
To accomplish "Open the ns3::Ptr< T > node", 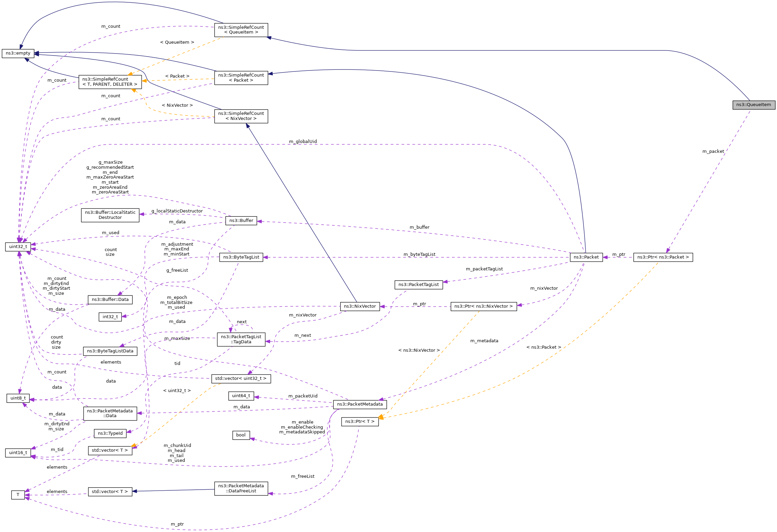I will [x=360, y=422].
